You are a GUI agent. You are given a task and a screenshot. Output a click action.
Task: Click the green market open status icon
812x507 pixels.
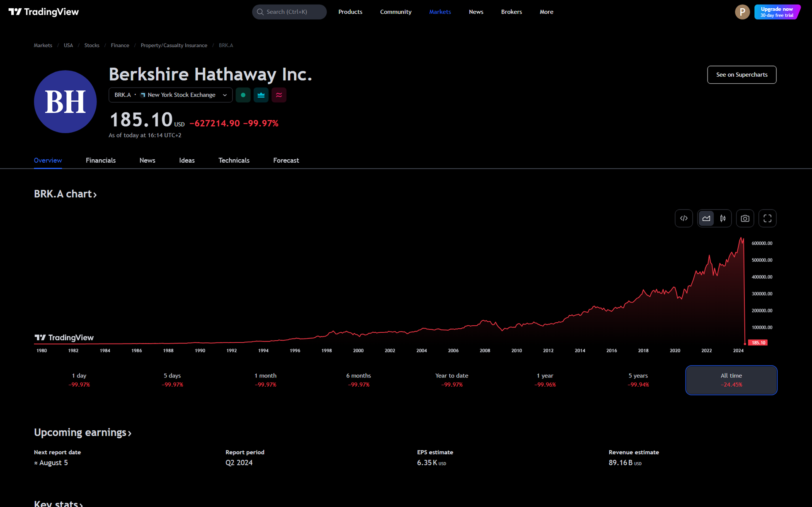(243, 95)
